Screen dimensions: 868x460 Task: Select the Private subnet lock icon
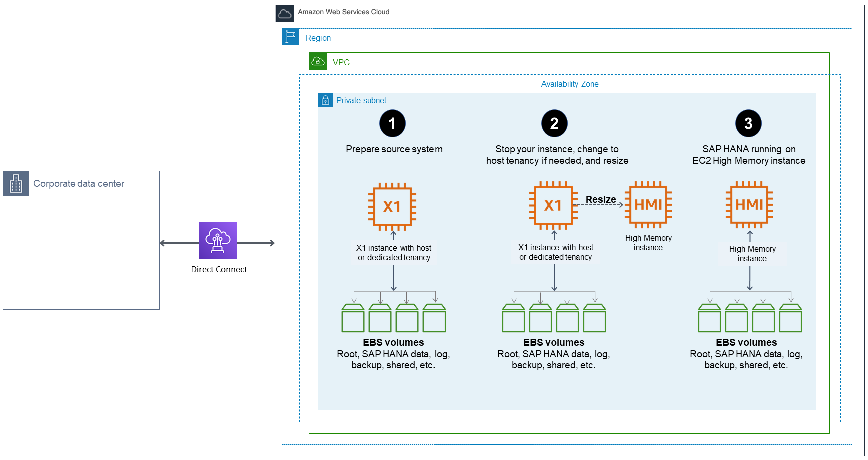pyautogui.click(x=325, y=100)
